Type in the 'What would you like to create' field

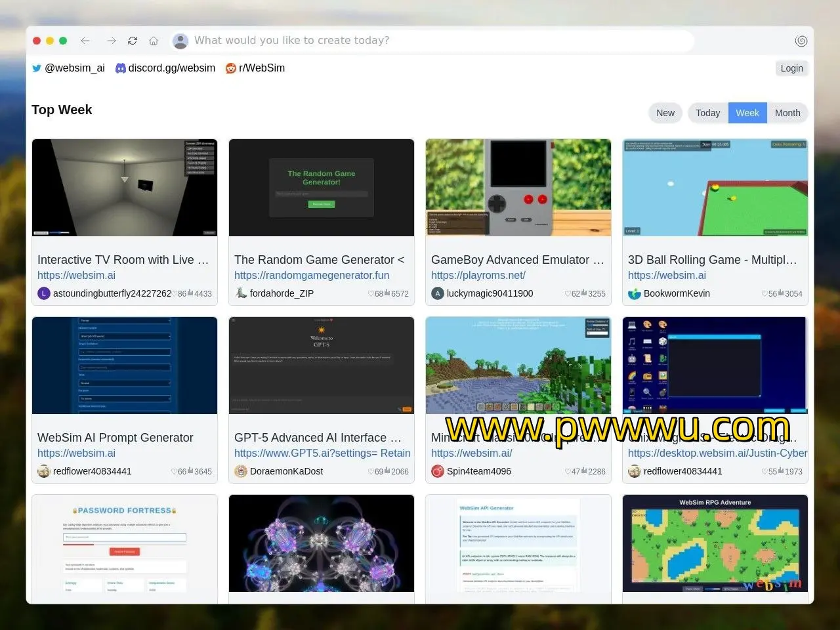[433, 41]
